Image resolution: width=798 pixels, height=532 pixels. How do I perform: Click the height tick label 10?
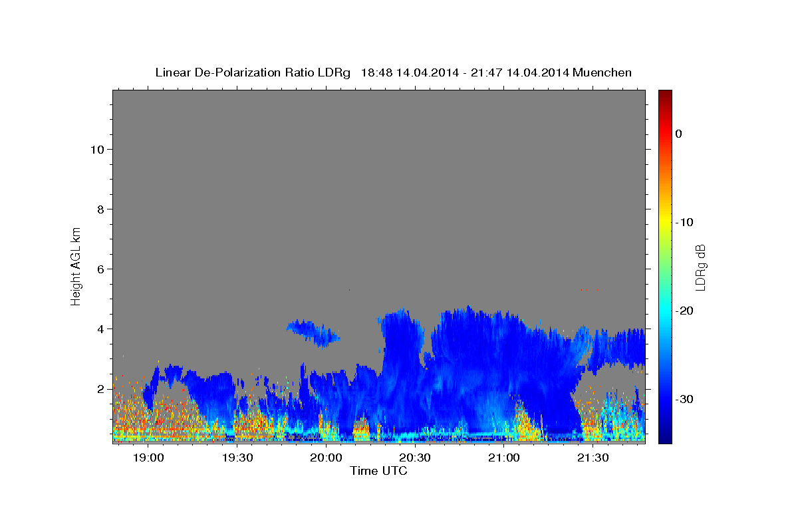tap(97, 150)
